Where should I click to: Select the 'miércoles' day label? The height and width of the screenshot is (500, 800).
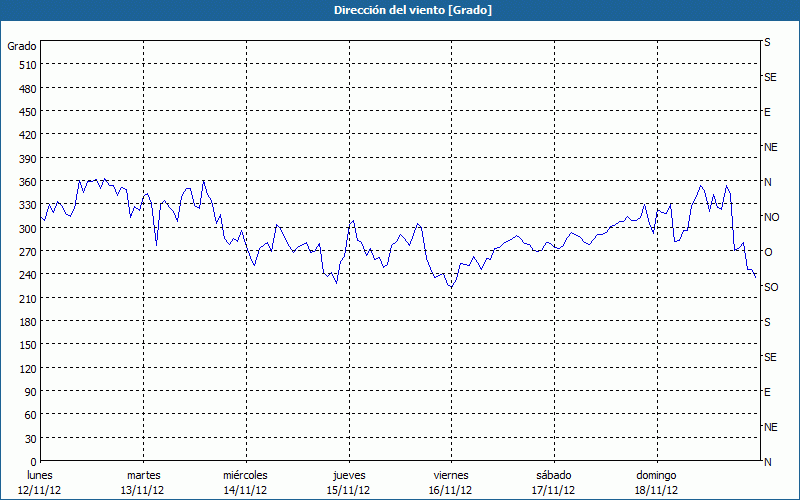[245, 475]
